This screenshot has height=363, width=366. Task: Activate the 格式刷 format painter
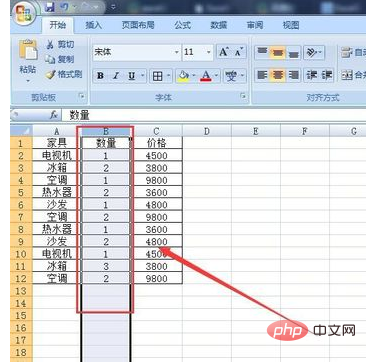[x=64, y=74]
